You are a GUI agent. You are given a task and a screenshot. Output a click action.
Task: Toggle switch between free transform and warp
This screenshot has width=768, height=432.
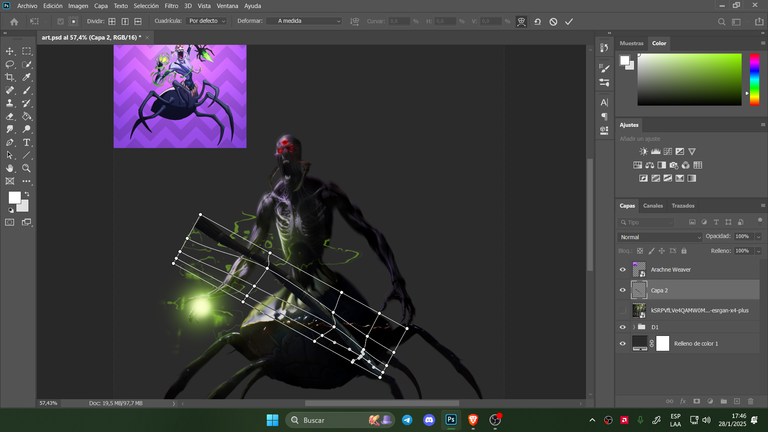[x=521, y=22]
